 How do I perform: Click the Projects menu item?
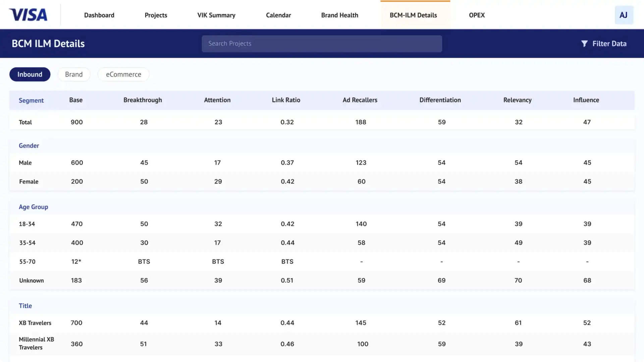tap(156, 15)
